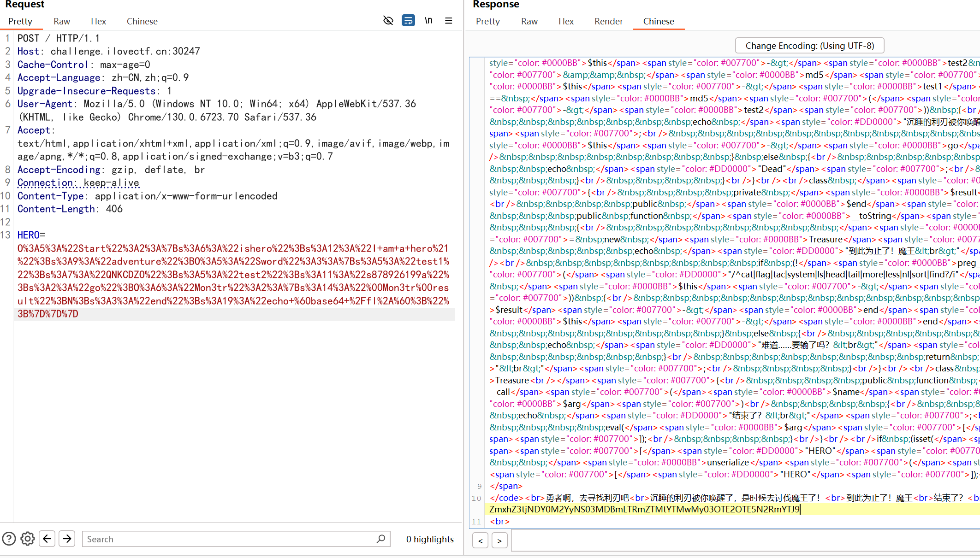
Task: Go to previous search match arrow
Action: click(47, 539)
